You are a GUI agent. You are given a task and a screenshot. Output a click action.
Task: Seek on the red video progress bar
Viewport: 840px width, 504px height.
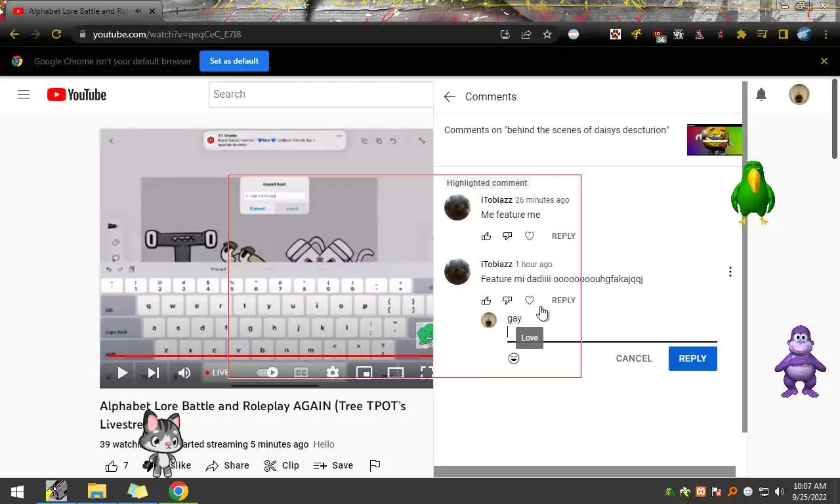(x=266, y=356)
